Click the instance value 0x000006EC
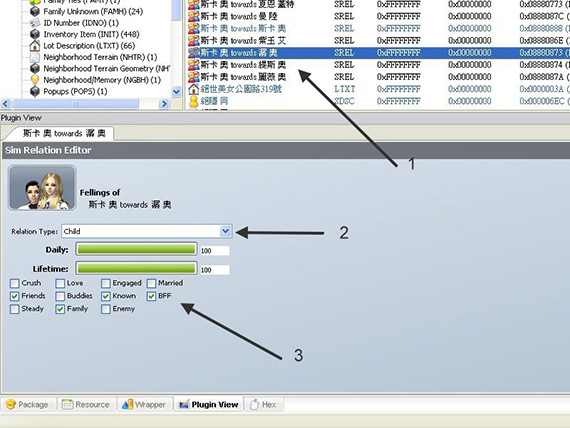570x428 pixels. 542,101
